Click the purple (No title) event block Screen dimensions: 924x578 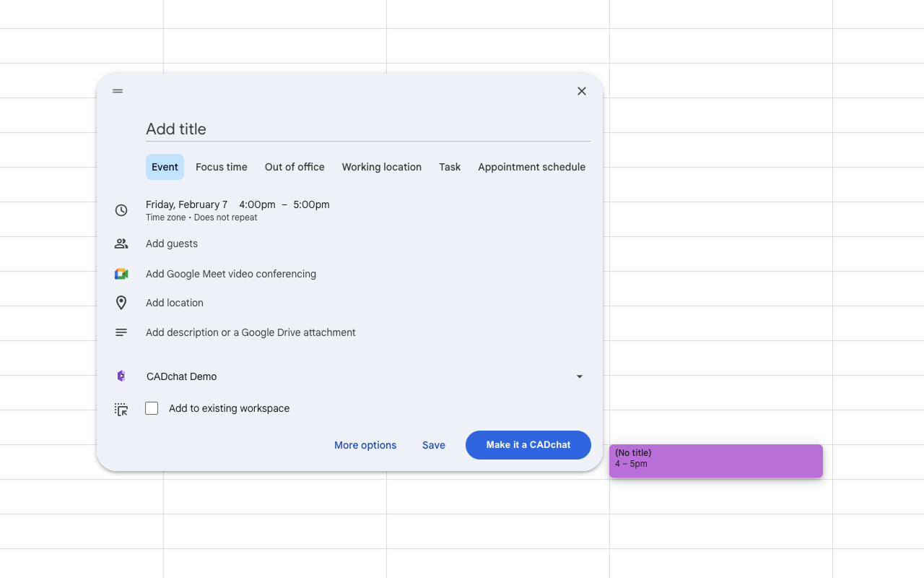tap(715, 461)
